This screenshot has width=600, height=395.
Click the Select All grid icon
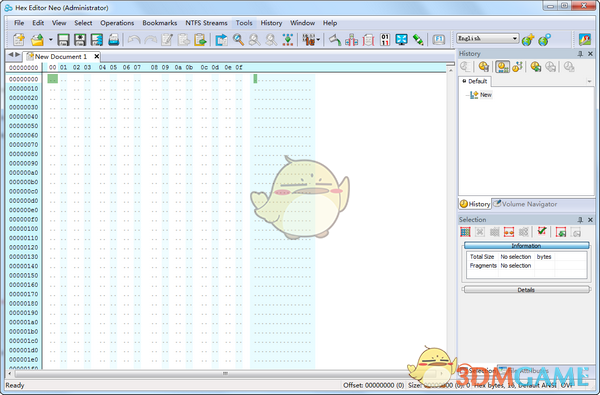pos(465,232)
